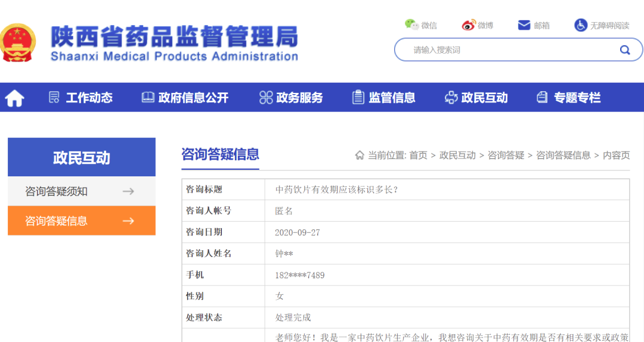Click the arrow beside 咨询答疑信息 sidebar item

(128, 221)
